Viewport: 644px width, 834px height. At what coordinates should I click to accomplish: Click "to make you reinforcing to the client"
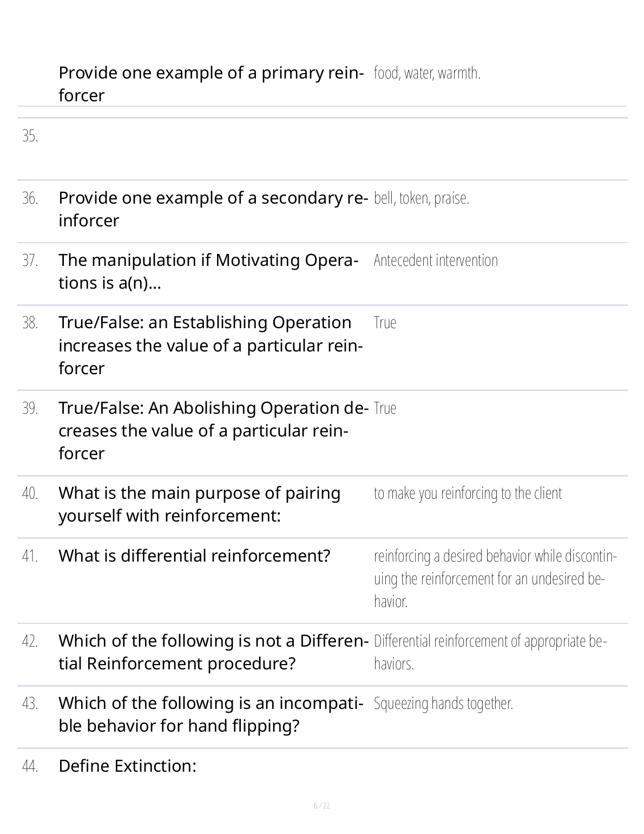(x=468, y=493)
